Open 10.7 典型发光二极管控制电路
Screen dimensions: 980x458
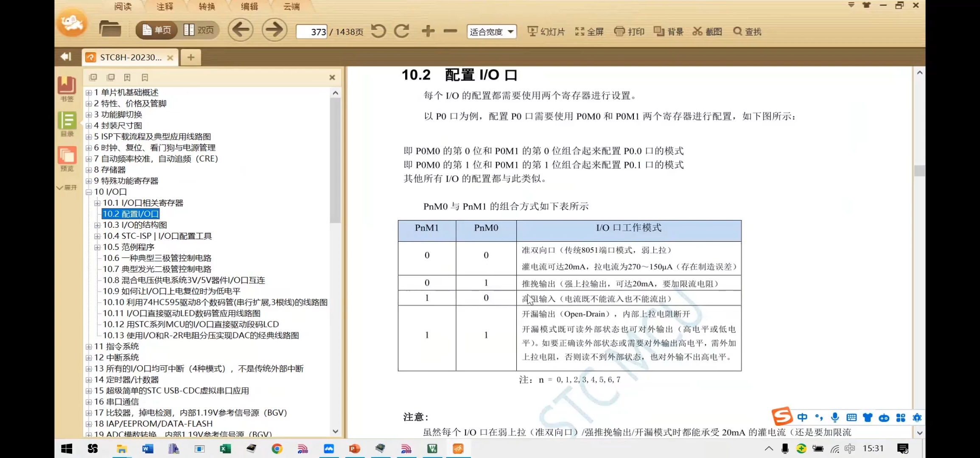157,269
